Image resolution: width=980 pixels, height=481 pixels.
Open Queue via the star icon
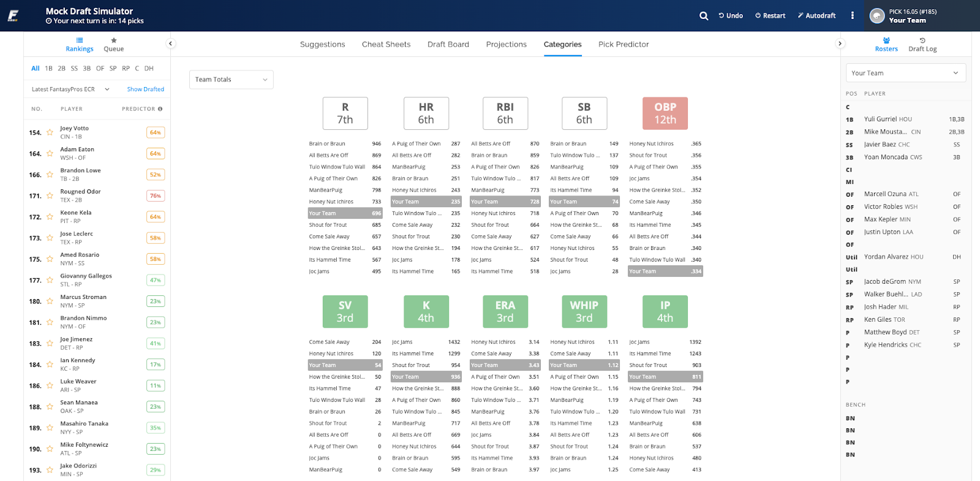(114, 40)
